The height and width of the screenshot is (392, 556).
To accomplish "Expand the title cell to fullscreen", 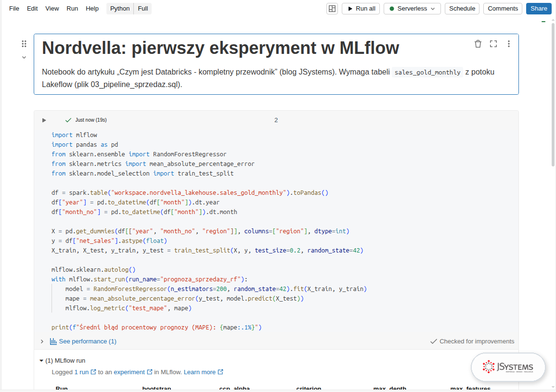I will click(x=493, y=44).
